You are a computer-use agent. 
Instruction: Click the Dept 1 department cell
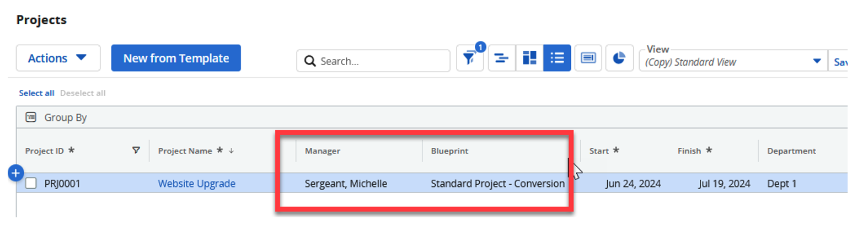[x=781, y=184]
